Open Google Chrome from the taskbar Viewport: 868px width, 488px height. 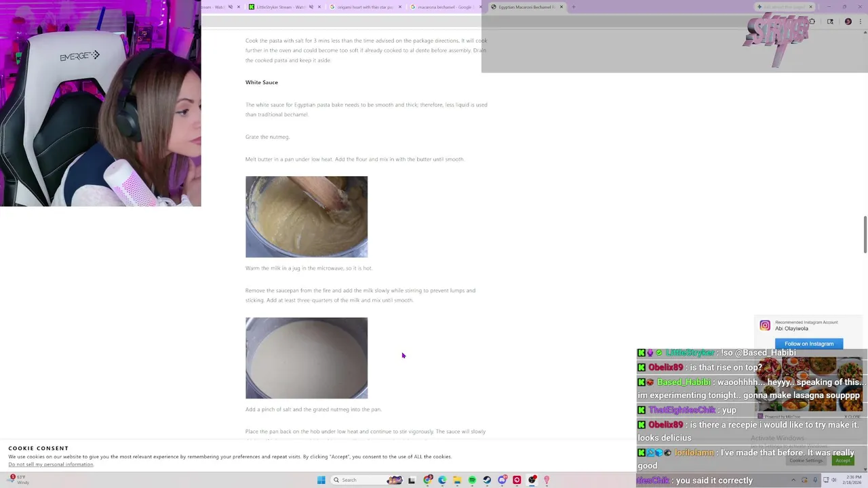click(427, 480)
